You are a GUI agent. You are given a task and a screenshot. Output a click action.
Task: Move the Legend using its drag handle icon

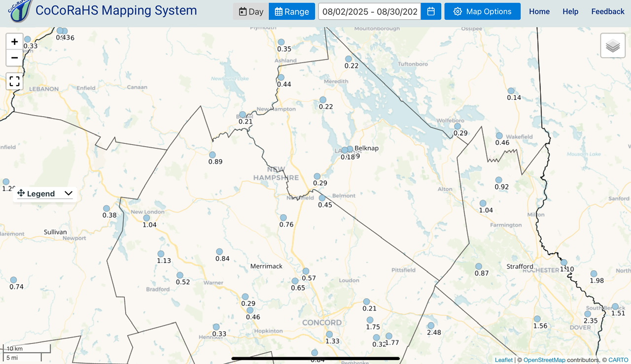[21, 193]
